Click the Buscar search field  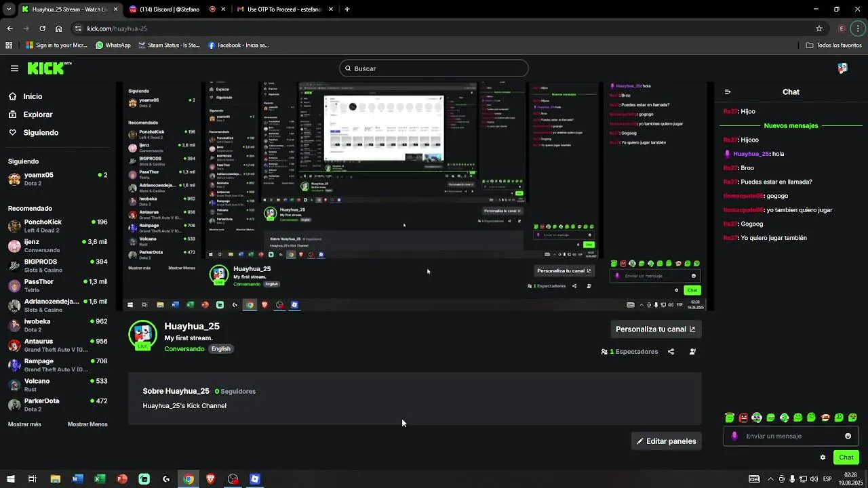point(434,68)
